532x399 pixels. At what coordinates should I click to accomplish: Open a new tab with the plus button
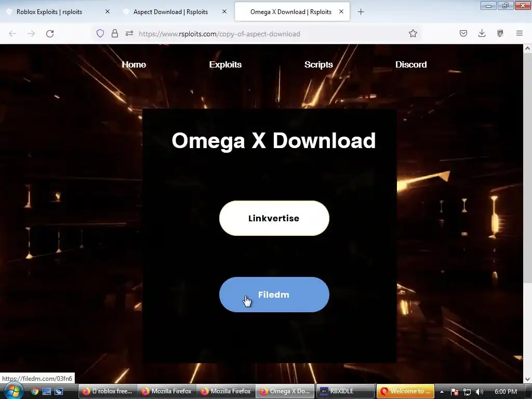pyautogui.click(x=361, y=12)
